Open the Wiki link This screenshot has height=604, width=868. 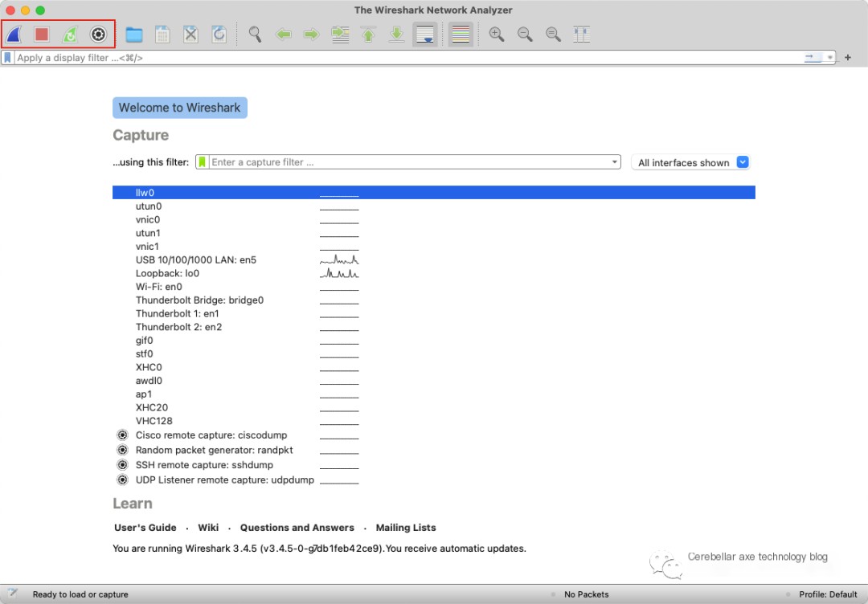click(x=208, y=528)
